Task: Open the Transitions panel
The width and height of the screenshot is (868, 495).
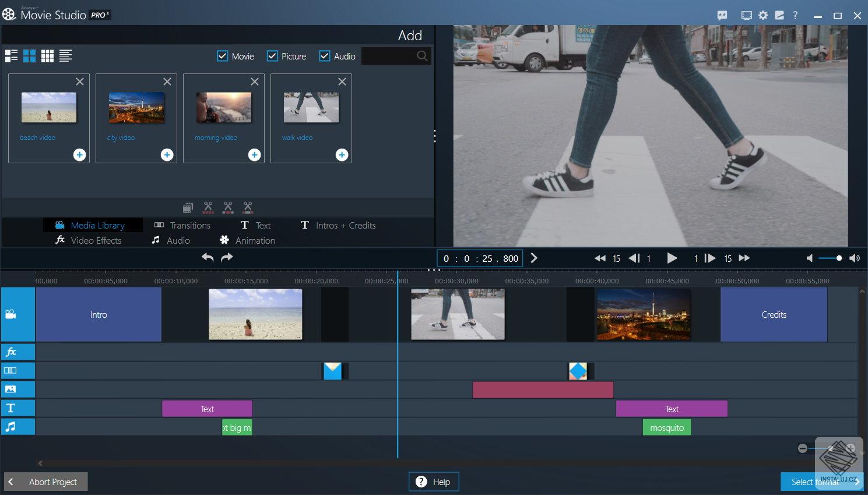Action: click(x=182, y=225)
